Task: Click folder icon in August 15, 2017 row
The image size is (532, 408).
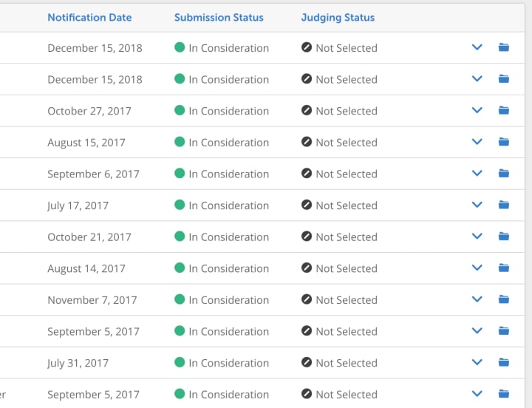Action: coord(504,142)
